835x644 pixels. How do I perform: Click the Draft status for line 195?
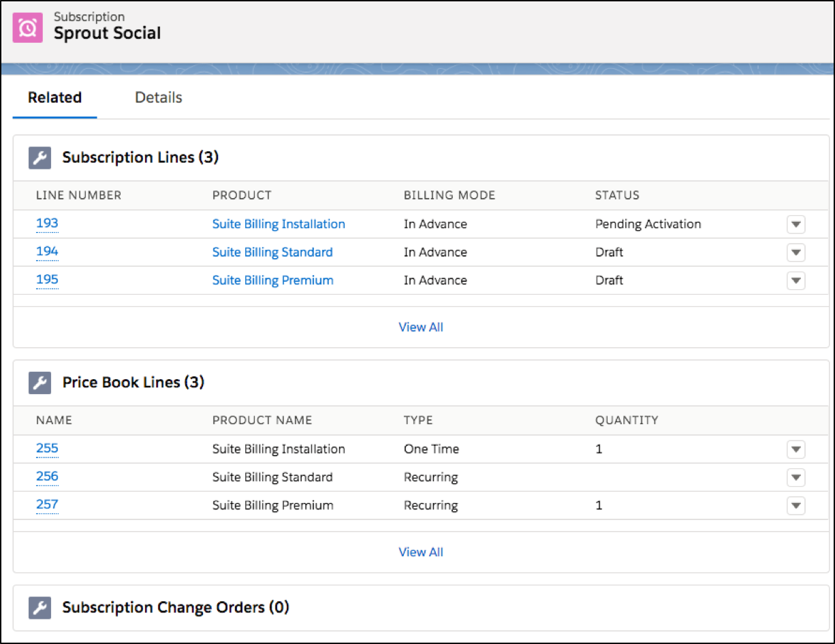pos(609,280)
